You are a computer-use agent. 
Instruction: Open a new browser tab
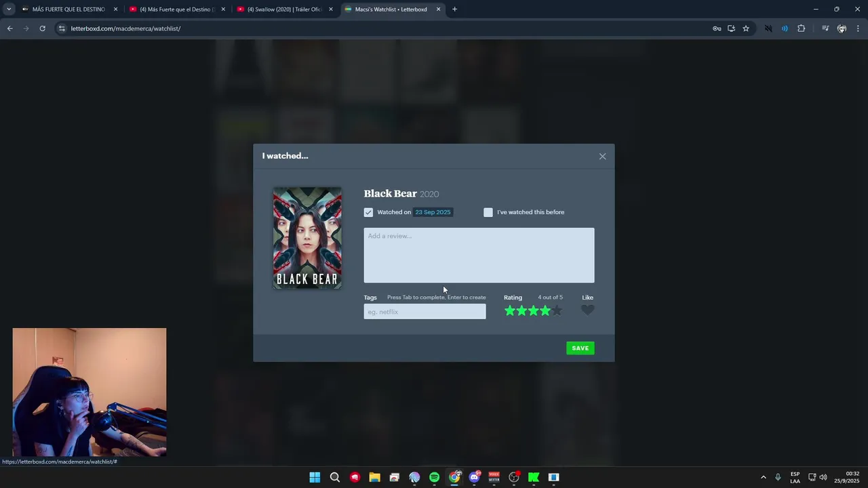(x=454, y=9)
